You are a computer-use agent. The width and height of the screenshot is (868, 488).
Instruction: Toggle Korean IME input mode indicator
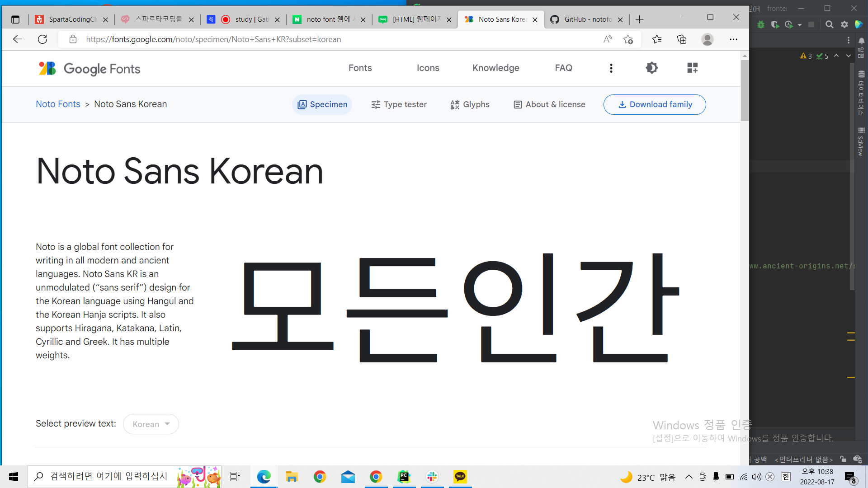click(786, 477)
